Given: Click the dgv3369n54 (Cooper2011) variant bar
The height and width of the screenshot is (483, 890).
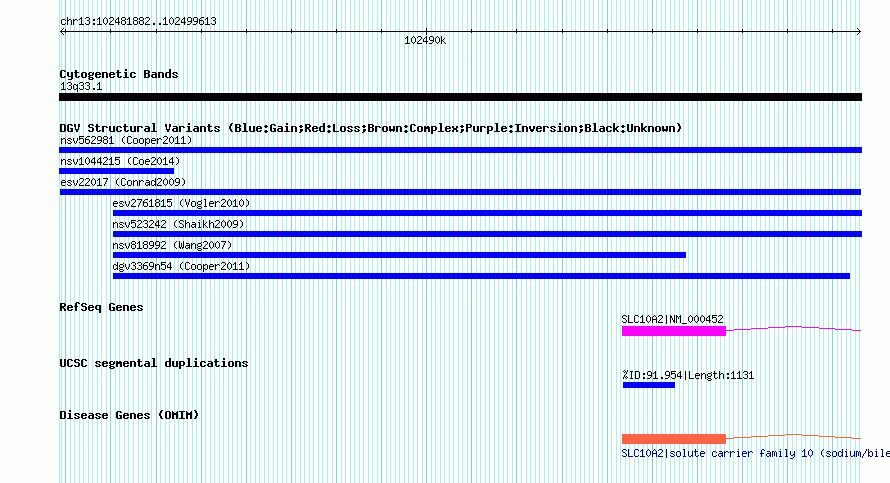Looking at the screenshot, I should [481, 276].
